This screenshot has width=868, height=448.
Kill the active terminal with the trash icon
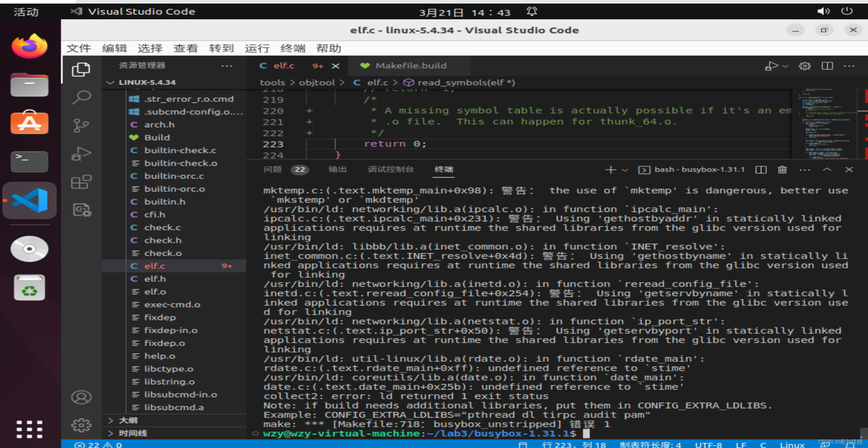782,170
